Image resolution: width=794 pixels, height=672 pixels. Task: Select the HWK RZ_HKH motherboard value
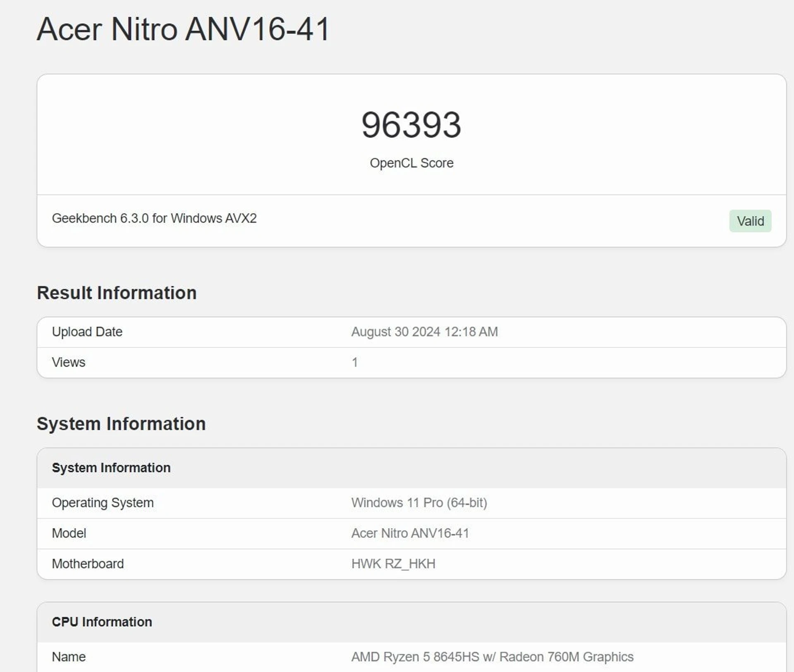tap(393, 564)
